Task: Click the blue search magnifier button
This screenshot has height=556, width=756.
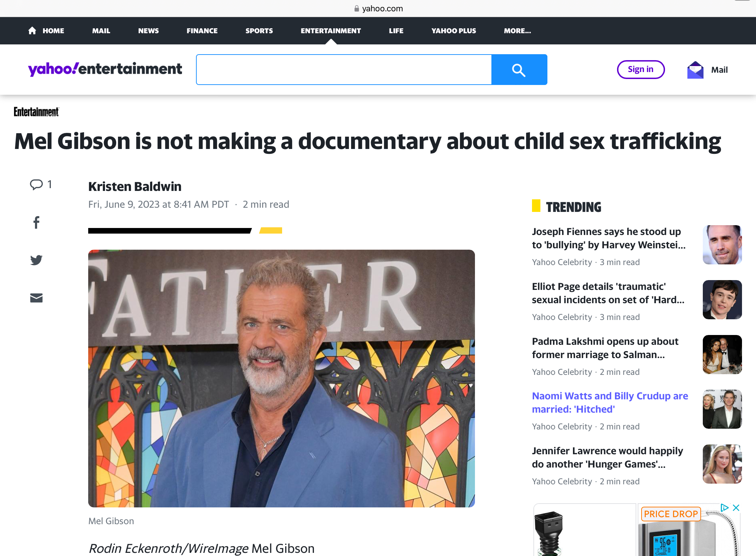Action: (x=519, y=70)
